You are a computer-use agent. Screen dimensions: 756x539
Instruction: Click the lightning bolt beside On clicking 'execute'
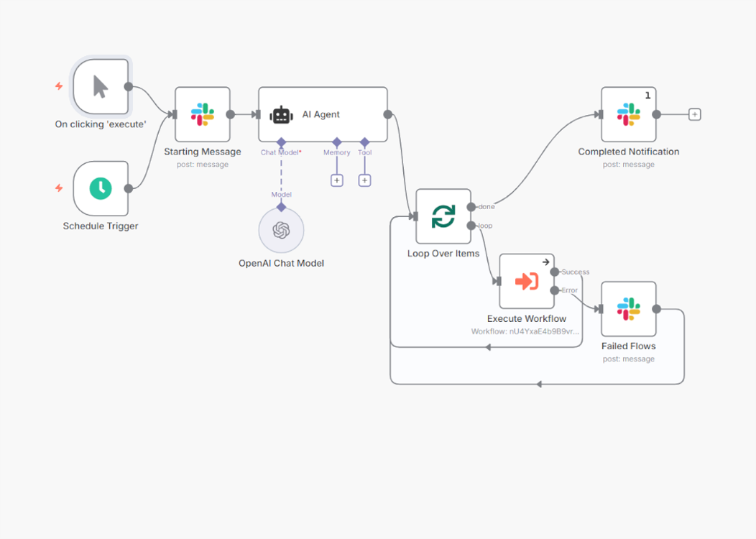(59, 86)
